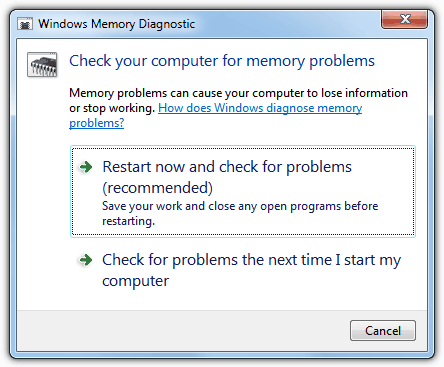Viewport: 444px width, 367px height.
Task: Click empty title bar space left of close button
Action: [287, 24]
